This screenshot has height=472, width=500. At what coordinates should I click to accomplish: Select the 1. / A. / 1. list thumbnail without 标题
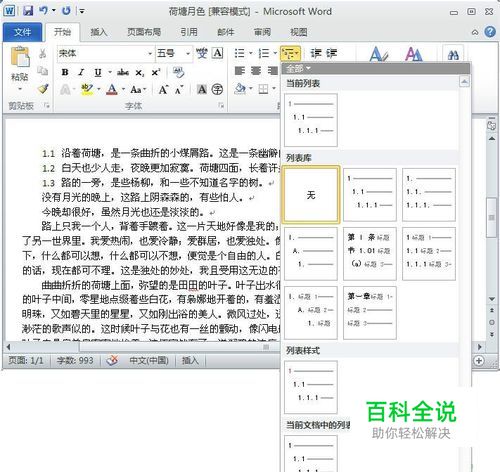(311, 254)
